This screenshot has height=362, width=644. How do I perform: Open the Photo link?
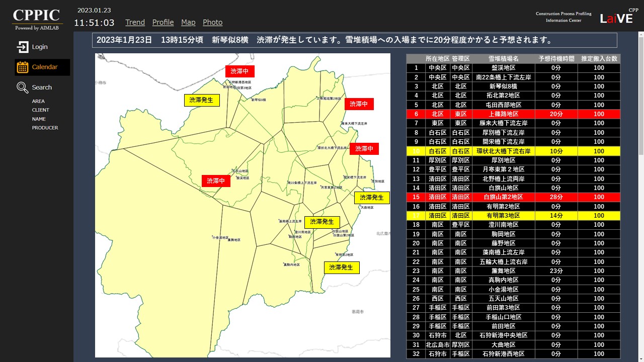212,22
